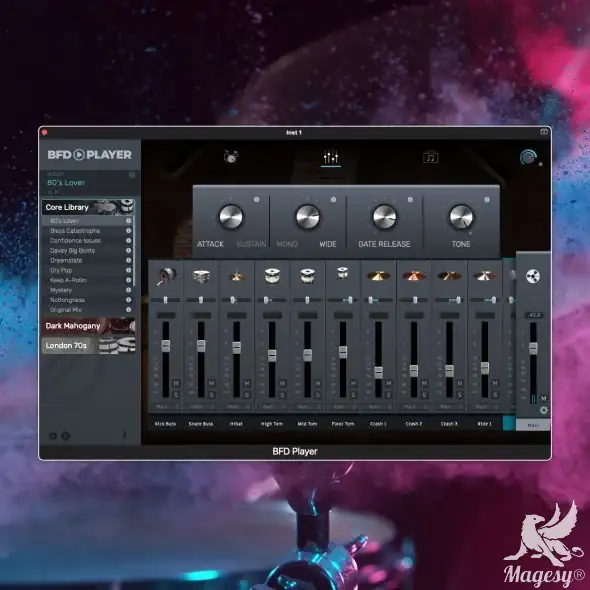Select the Floor Tom drum icon
The width and height of the screenshot is (590, 590).
(342, 272)
